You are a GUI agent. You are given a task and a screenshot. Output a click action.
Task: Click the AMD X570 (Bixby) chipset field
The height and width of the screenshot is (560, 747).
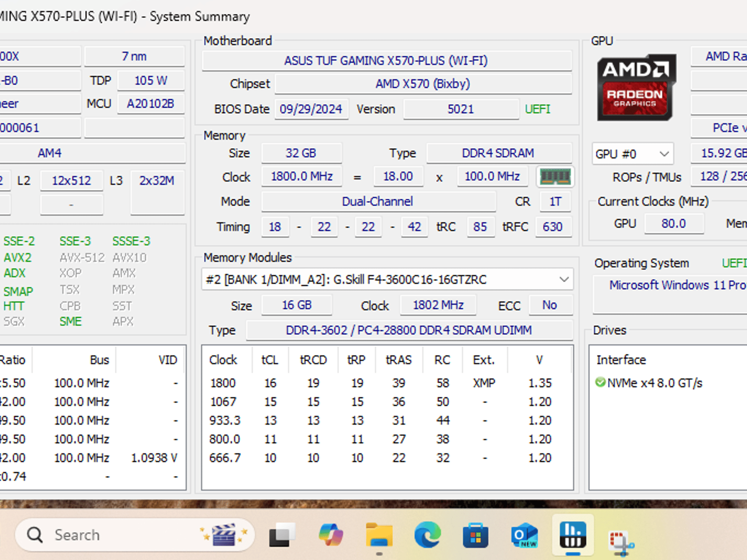click(423, 84)
